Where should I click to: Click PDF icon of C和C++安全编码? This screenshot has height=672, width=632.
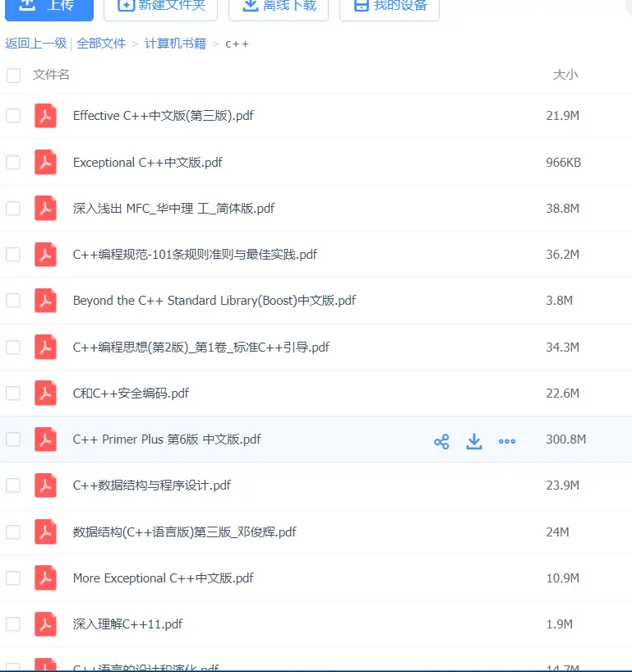pyautogui.click(x=45, y=393)
